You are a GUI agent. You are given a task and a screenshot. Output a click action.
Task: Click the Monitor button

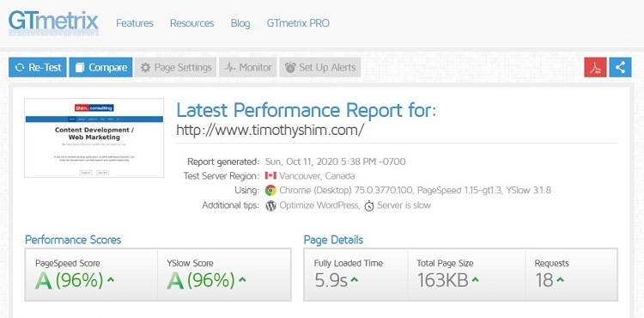coord(247,67)
